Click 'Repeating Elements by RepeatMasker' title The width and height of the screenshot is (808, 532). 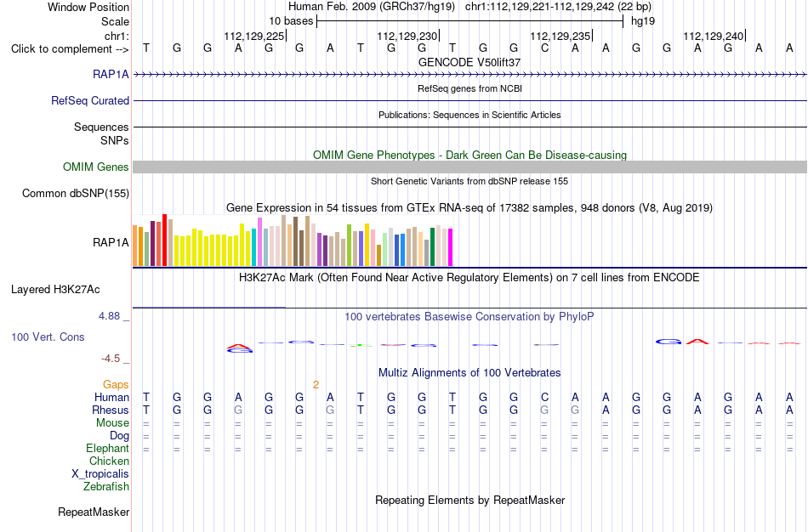469,500
